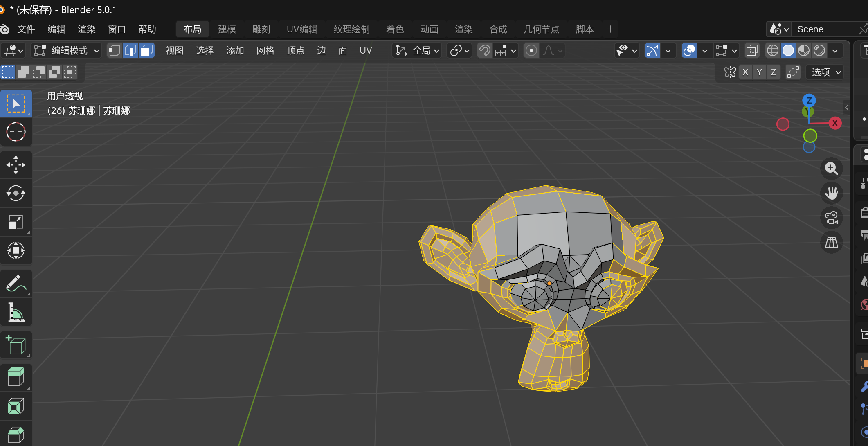Open the 文件 file menu

(x=26, y=29)
